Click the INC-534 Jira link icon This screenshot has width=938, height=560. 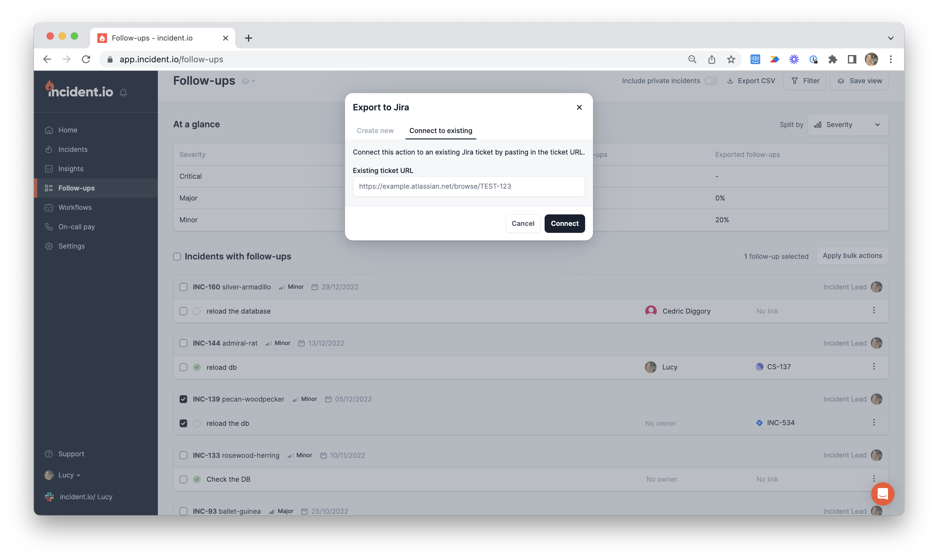pyautogui.click(x=759, y=423)
